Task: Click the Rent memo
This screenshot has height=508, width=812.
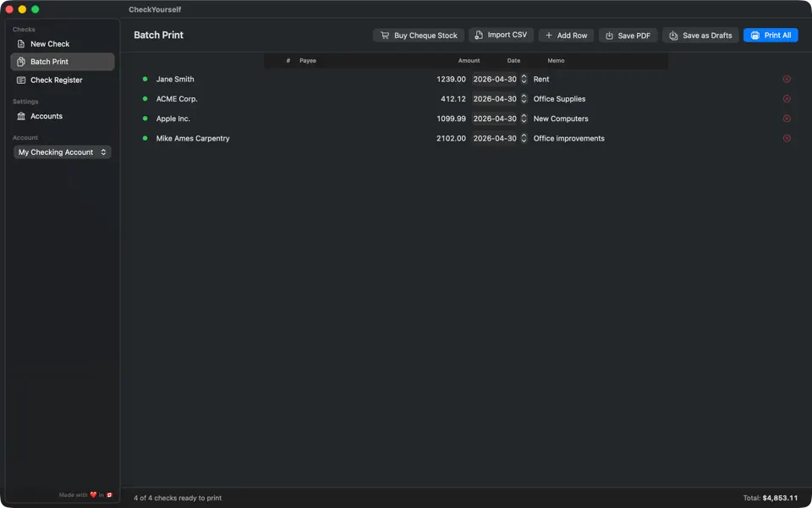Action: click(x=541, y=80)
